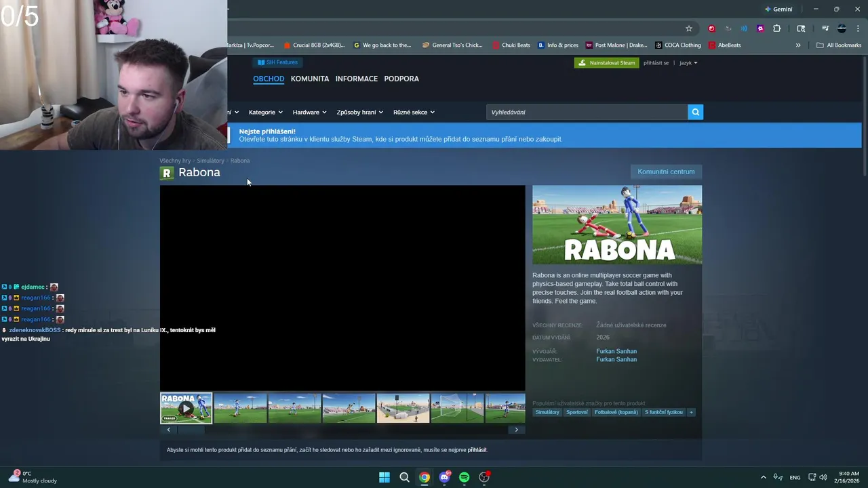Open the Gemini button in Chrome
Image resolution: width=868 pixels, height=488 pixels.
point(778,9)
